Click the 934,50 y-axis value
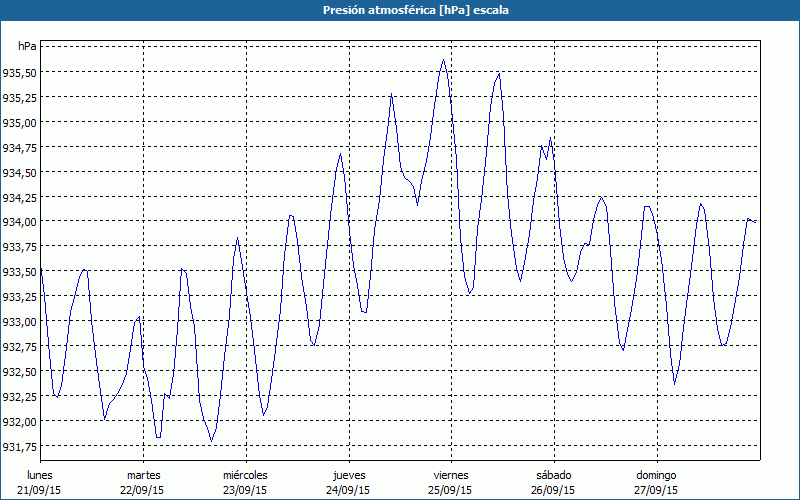800x500 pixels. coord(20,173)
